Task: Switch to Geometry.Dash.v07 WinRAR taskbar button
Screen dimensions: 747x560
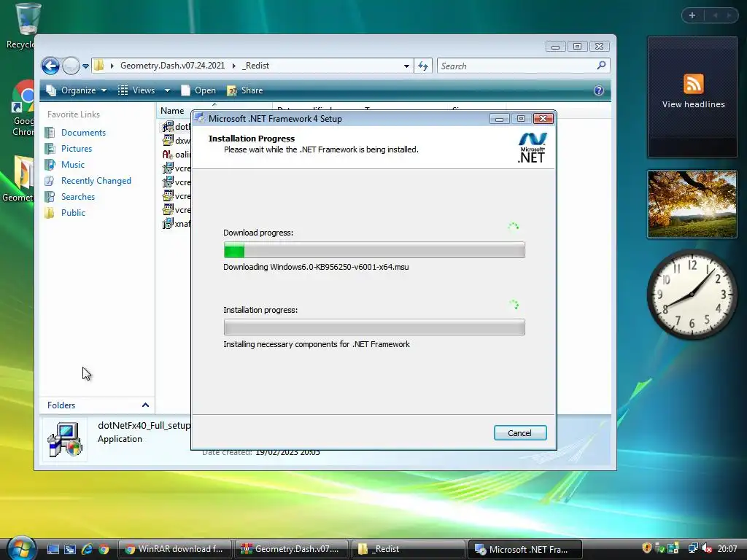Action: click(291, 549)
